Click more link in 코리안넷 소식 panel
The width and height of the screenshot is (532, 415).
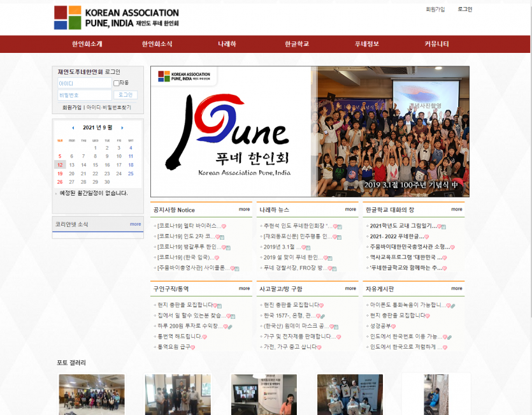tap(135, 224)
